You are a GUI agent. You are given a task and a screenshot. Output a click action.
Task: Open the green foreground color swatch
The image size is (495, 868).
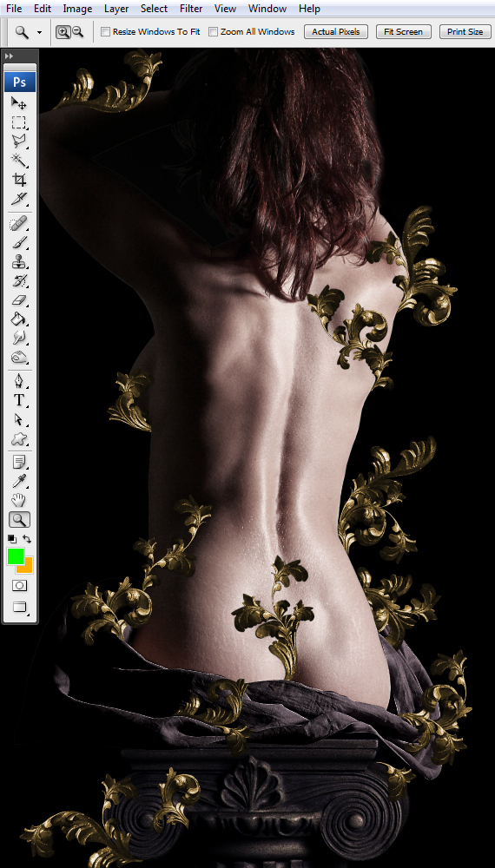pos(15,556)
